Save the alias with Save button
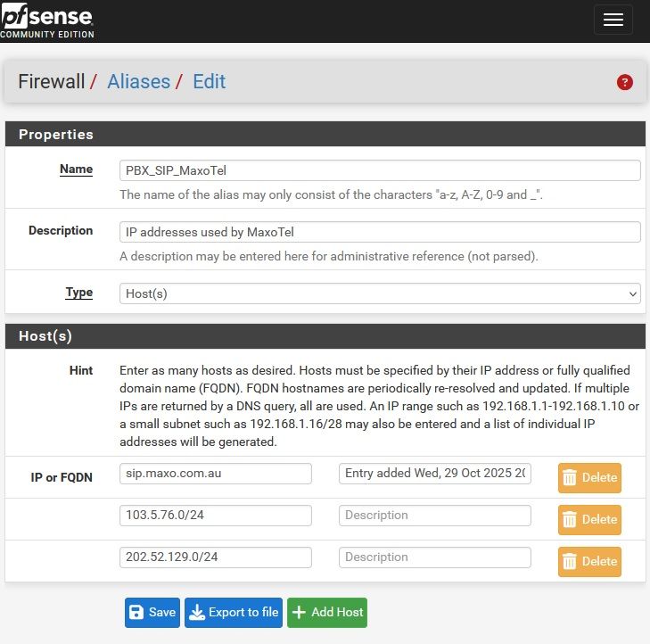Screen dimensions: 650x644 (x=152, y=612)
